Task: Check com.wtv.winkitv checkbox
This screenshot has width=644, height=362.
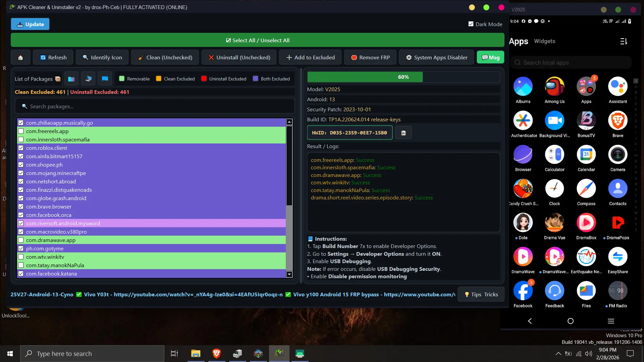Action: (21, 257)
